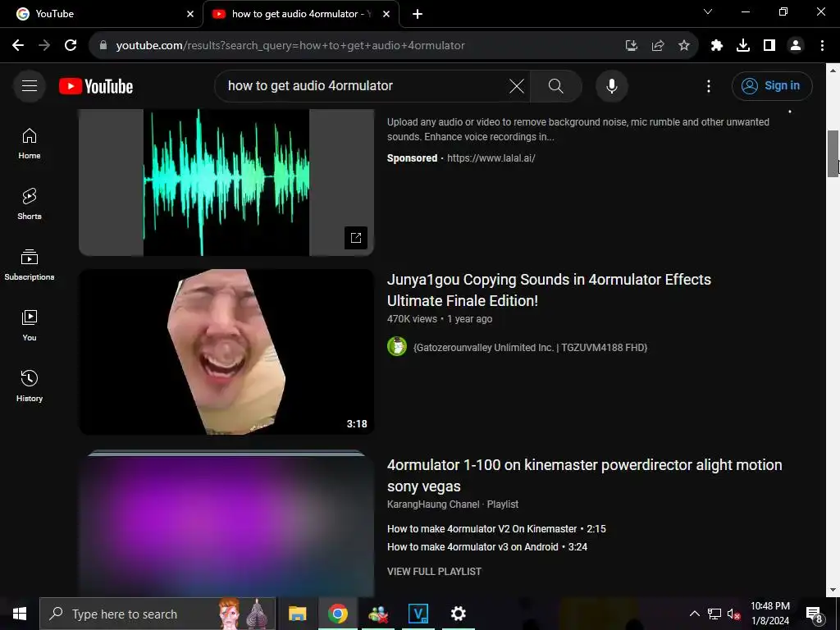Open the tab search chevron
Image resolution: width=840 pixels, height=630 pixels.
pyautogui.click(x=708, y=11)
